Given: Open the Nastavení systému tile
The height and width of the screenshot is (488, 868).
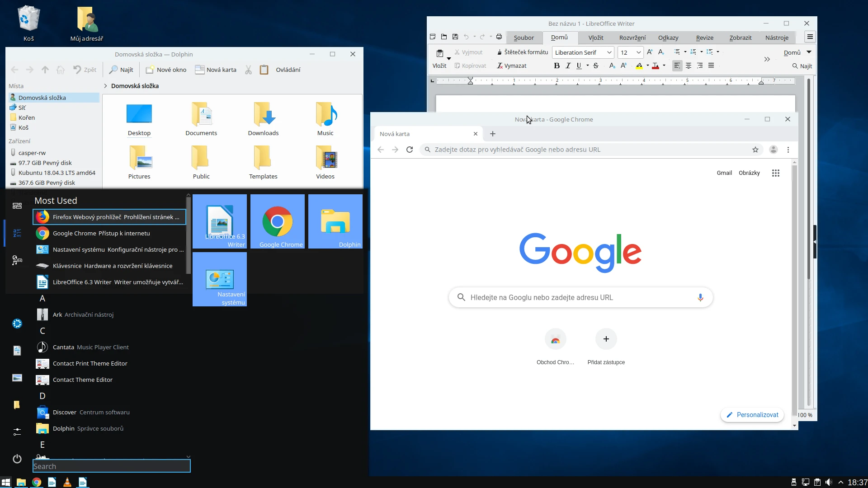Looking at the screenshot, I should pos(220,279).
